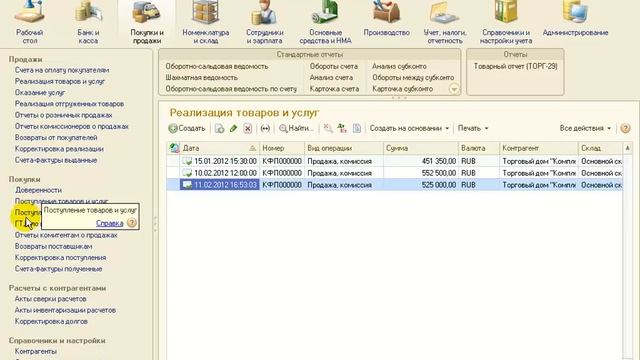This screenshot has width=640, height=360.
Task: Click the list status icon in table header corner
Action: (174, 148)
